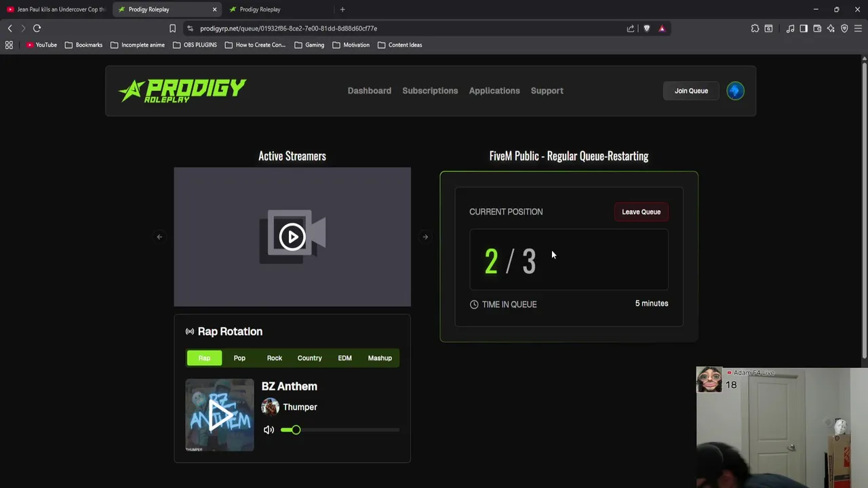868x488 pixels.
Task: Switch to the Jean Paul YouTube tab
Action: click(56, 9)
